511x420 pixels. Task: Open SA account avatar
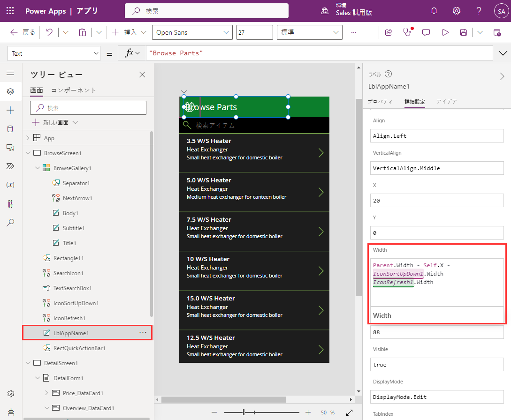(x=501, y=11)
